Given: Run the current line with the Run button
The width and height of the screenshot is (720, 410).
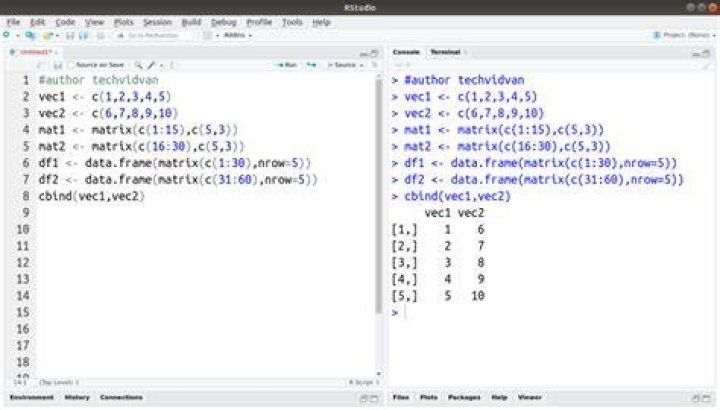Looking at the screenshot, I should [x=287, y=65].
